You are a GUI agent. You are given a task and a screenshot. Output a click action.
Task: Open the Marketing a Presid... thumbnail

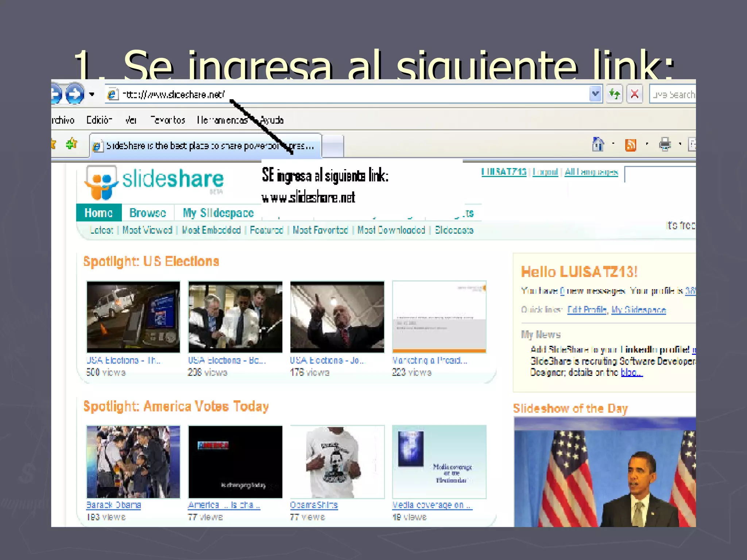[439, 317]
